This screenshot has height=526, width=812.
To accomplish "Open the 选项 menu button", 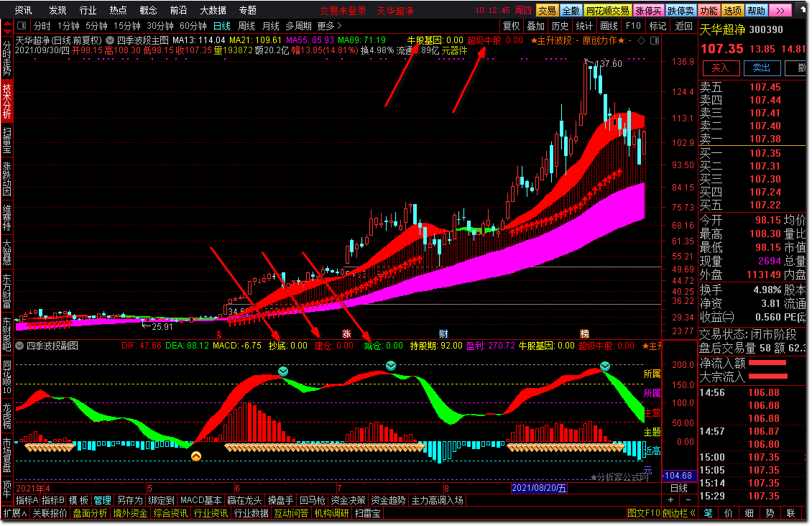I will tap(732, 10).
